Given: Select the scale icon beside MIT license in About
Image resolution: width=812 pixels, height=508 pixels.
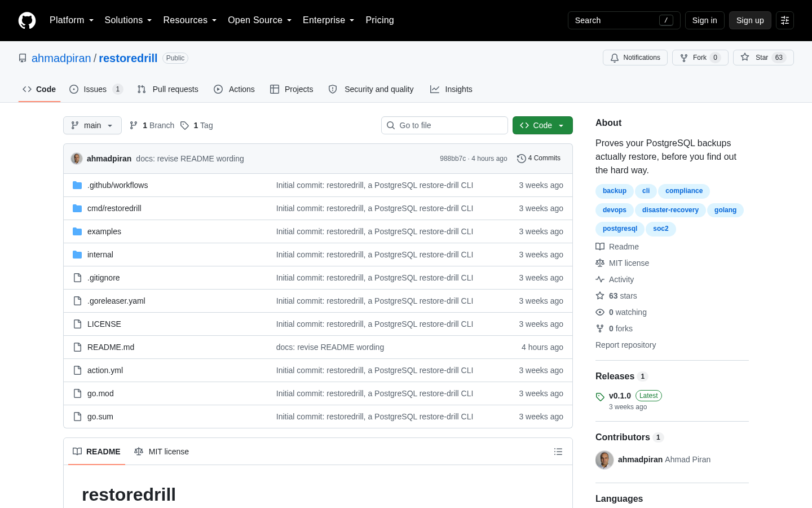Looking at the screenshot, I should pos(600,263).
